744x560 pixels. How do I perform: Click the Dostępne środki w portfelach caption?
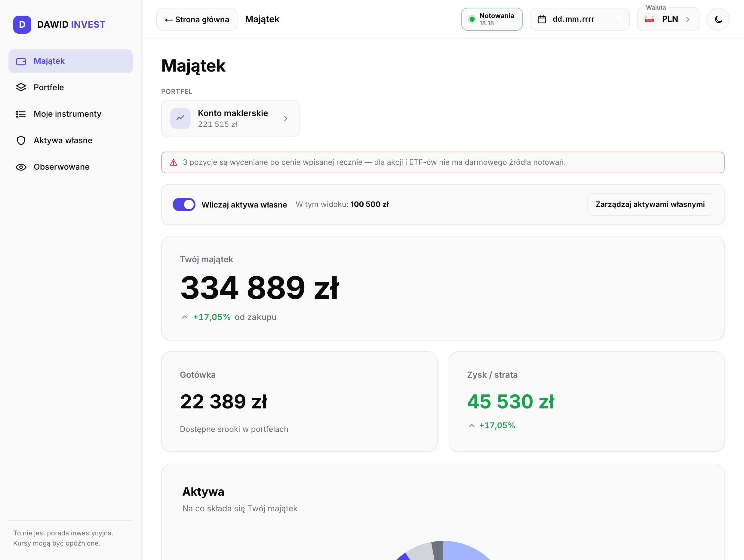234,429
